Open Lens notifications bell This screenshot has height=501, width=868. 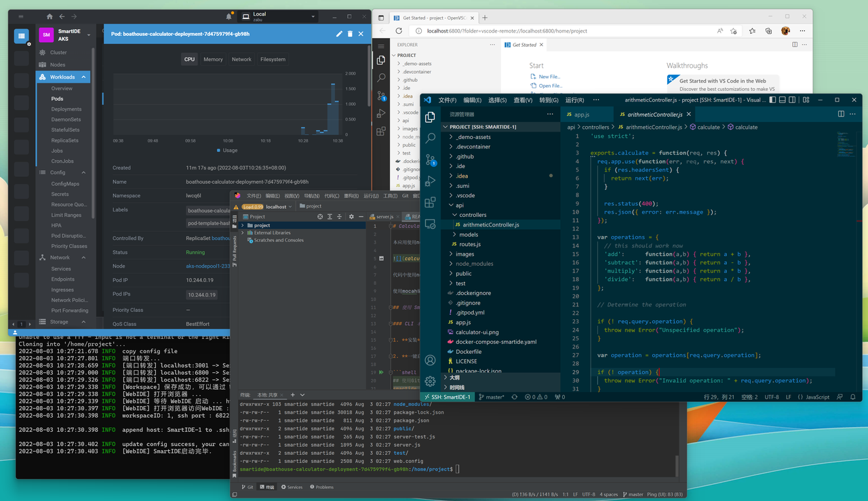coord(229,16)
